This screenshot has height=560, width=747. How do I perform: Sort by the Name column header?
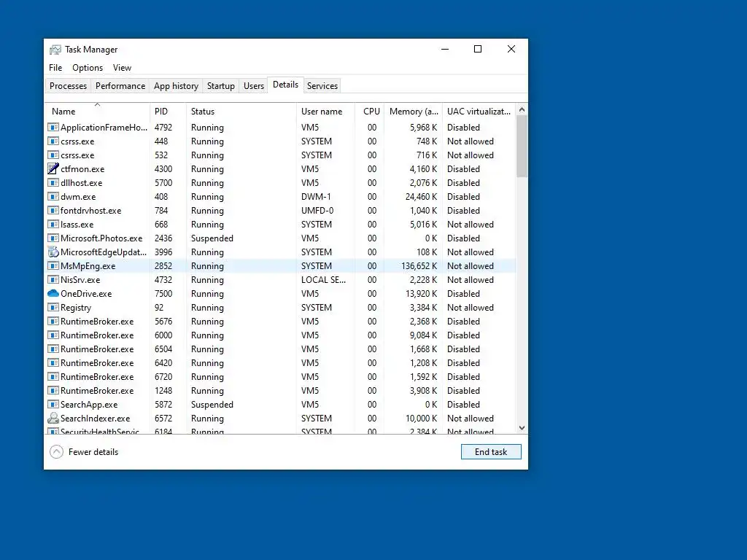97,111
